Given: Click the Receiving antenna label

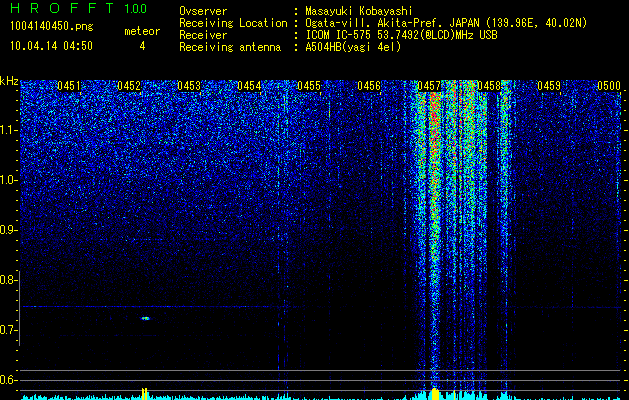Looking at the screenshot, I should [230, 47].
